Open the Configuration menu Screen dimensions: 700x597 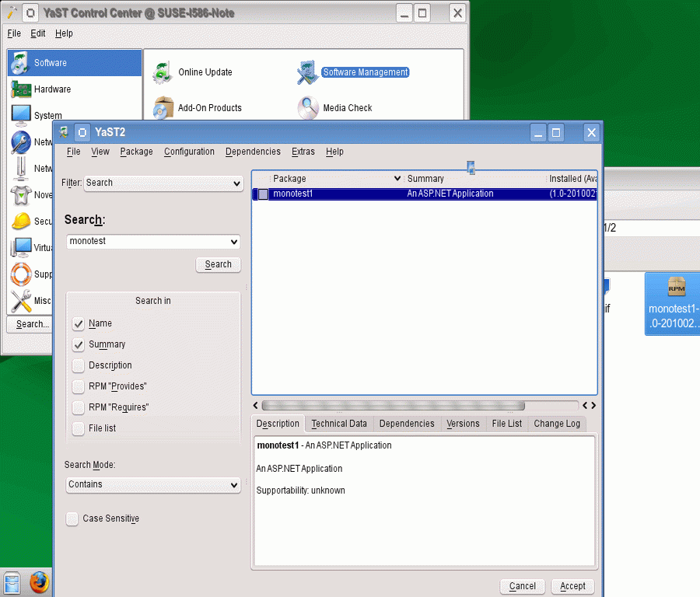click(x=189, y=152)
